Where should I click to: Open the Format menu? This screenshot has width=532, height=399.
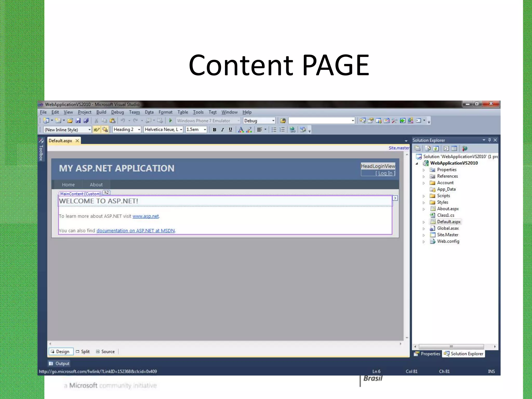click(165, 112)
